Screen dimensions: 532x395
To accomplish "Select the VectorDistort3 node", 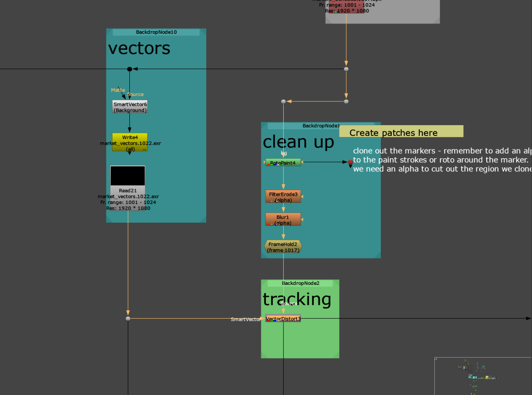I will click(283, 318).
